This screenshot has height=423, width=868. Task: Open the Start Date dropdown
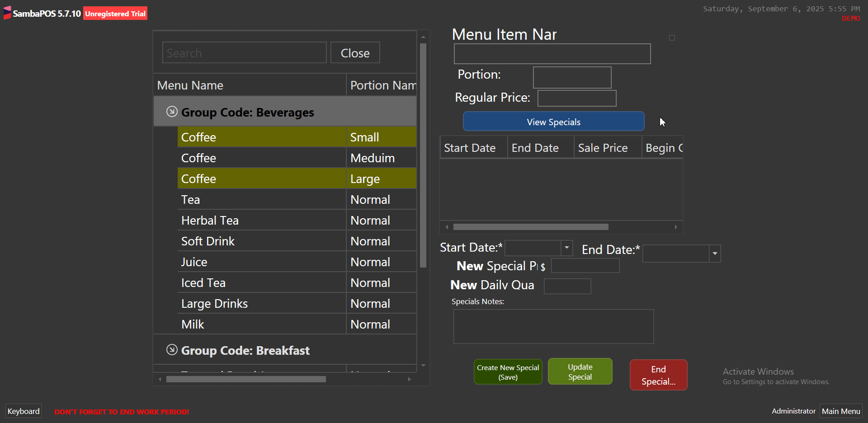tap(566, 248)
